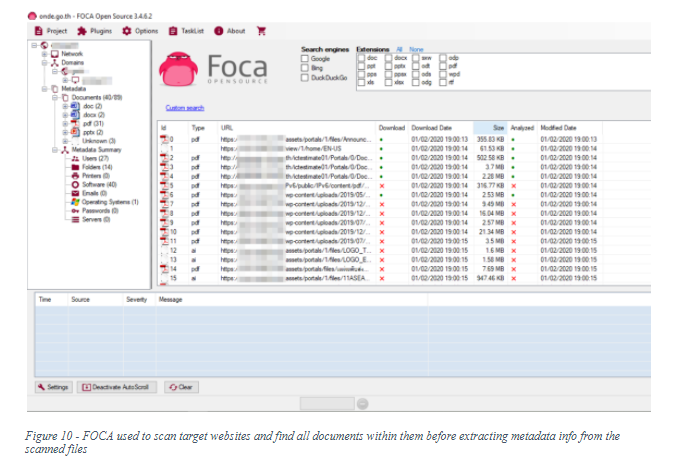Viewport: 686px width, 470px height.
Task: Check the pptx extension checkbox
Action: click(388, 66)
